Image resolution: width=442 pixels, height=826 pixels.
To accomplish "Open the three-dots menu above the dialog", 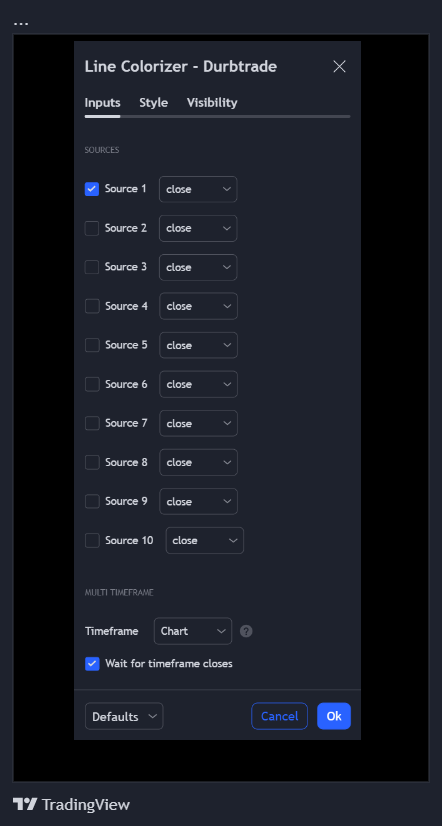I will click(x=21, y=24).
